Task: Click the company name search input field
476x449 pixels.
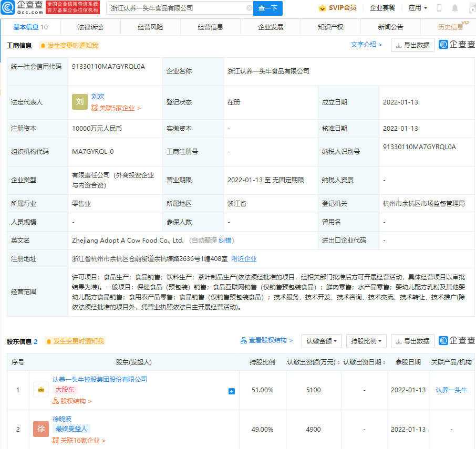Action: [x=173, y=8]
